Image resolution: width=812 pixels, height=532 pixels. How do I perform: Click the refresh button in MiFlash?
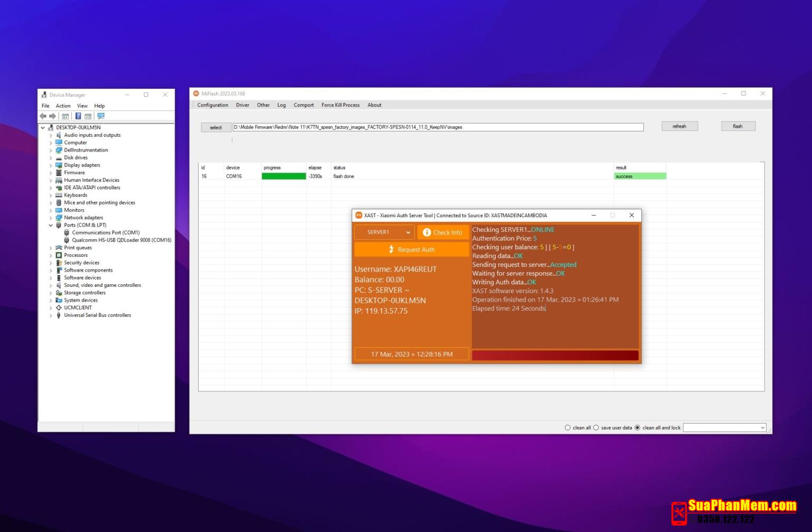[679, 126]
